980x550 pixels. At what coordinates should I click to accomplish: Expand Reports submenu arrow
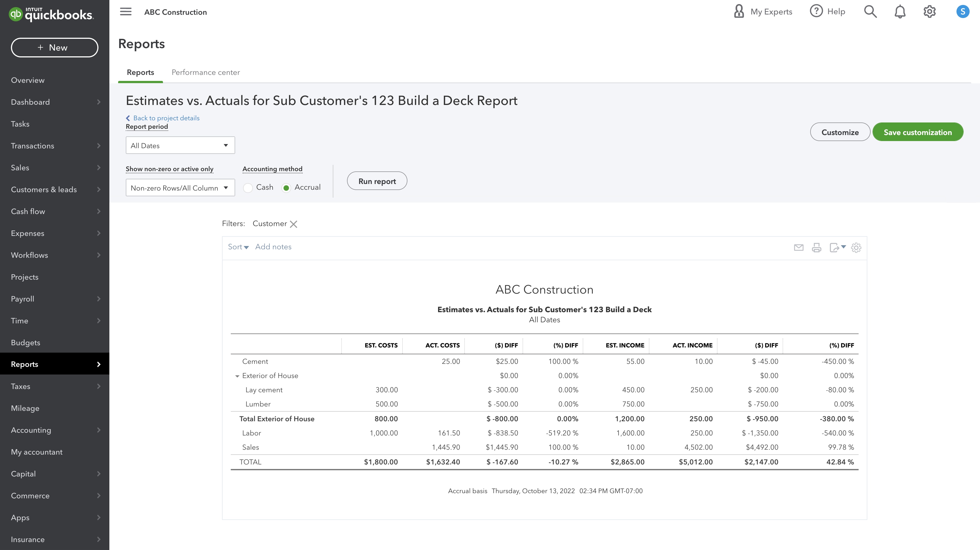[99, 364]
